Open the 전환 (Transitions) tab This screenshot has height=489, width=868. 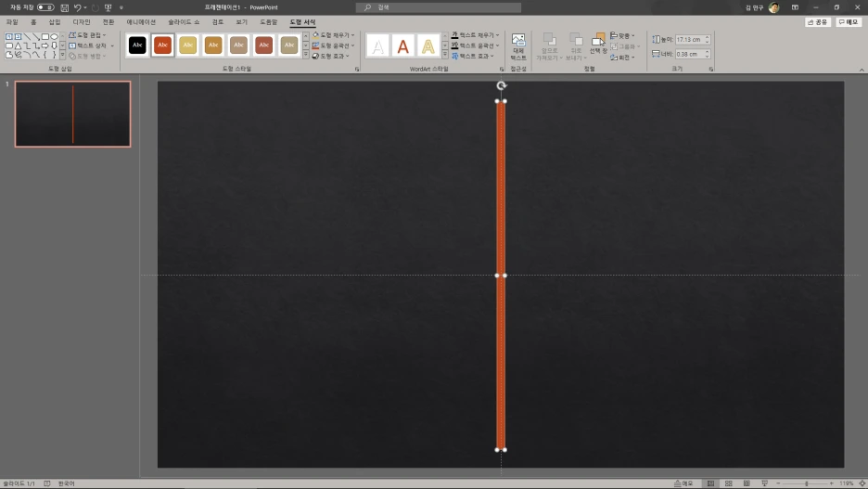108,22
